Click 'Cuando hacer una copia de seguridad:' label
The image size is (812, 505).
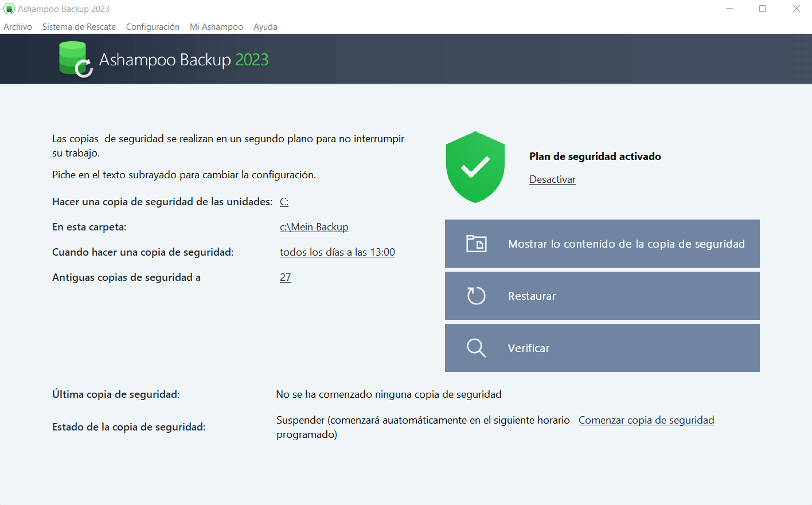pyautogui.click(x=143, y=252)
